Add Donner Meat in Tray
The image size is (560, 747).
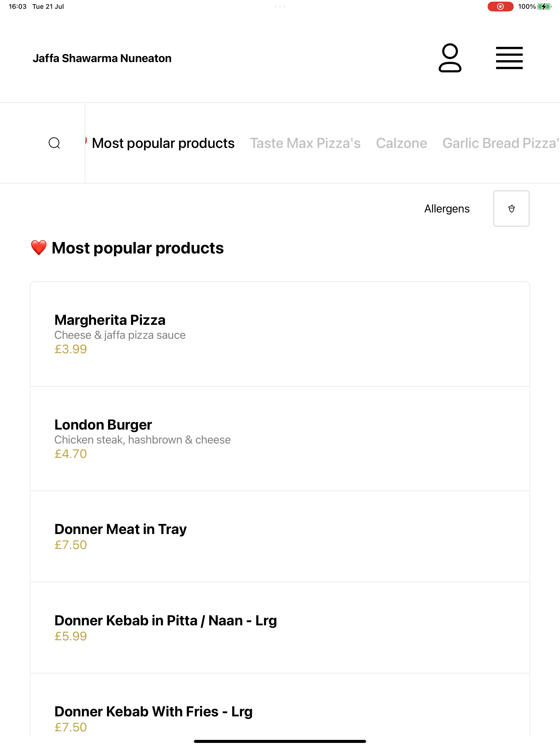click(280, 537)
